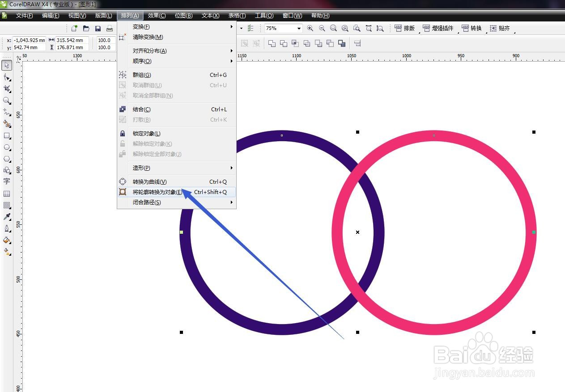Select the Smart Fill tool
The width and height of the screenshot is (565, 392).
pos(7,124)
